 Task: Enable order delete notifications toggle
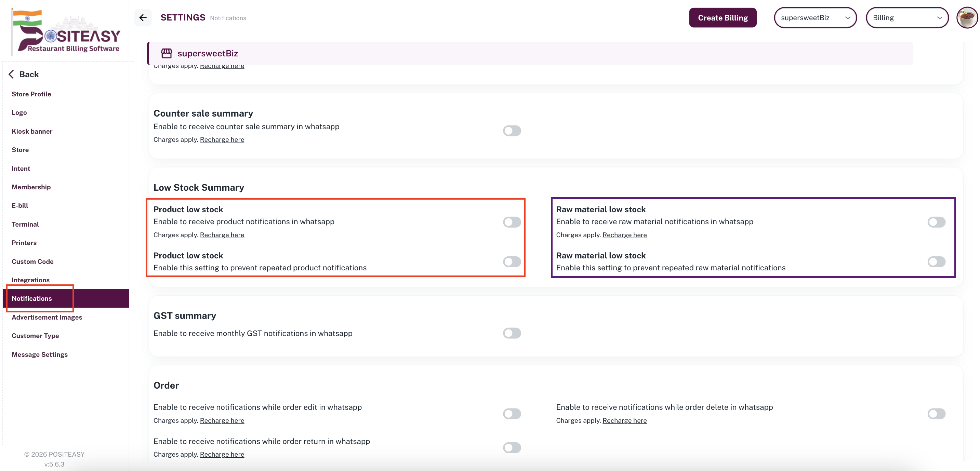point(936,414)
